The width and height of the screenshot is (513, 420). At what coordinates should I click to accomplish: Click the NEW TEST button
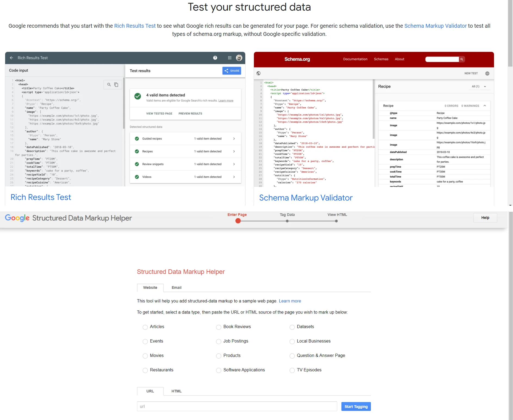click(471, 73)
